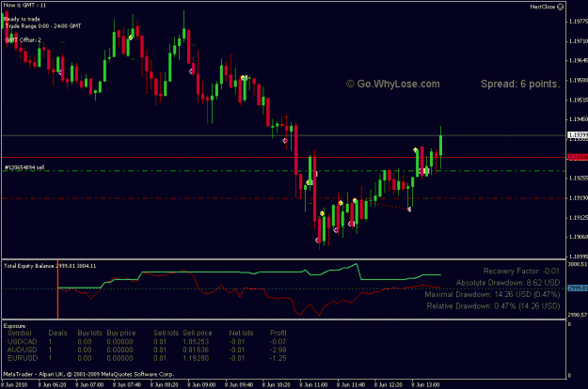Click the 'Buy lots' column header
This screenshot has height=389, width=588.
90,333
